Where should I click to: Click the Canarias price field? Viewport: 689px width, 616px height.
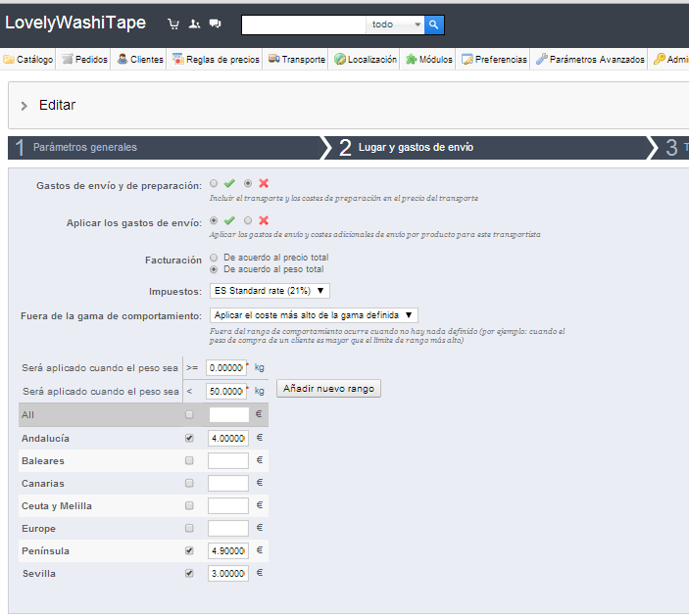point(228,483)
